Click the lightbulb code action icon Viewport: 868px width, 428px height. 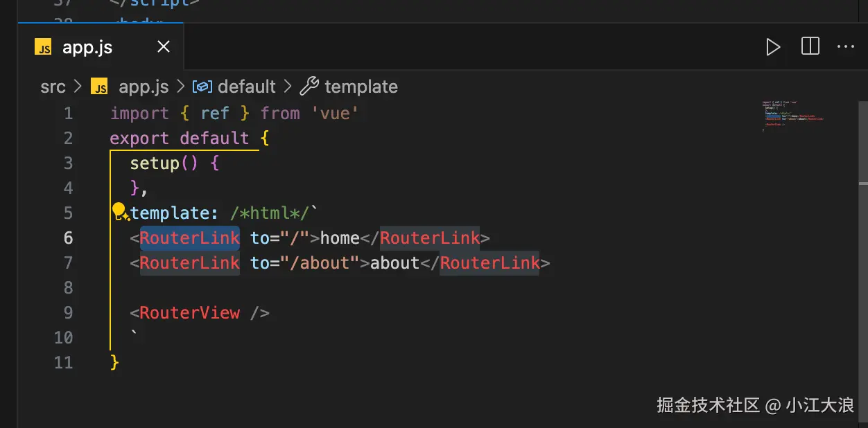pos(119,211)
